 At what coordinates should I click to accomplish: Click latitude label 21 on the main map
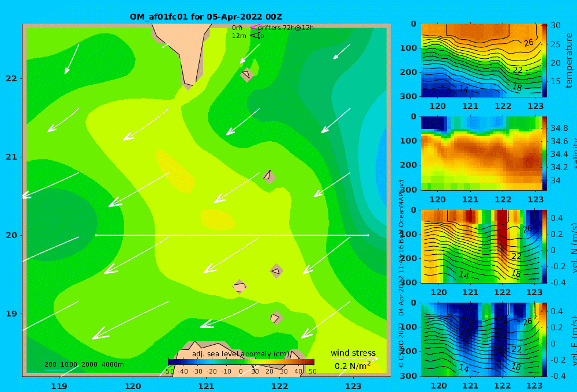coord(12,157)
